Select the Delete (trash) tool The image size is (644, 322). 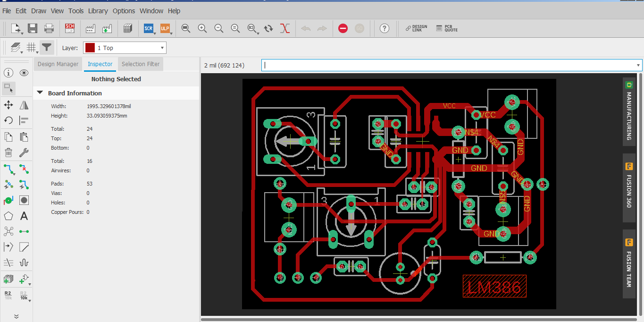(8, 153)
